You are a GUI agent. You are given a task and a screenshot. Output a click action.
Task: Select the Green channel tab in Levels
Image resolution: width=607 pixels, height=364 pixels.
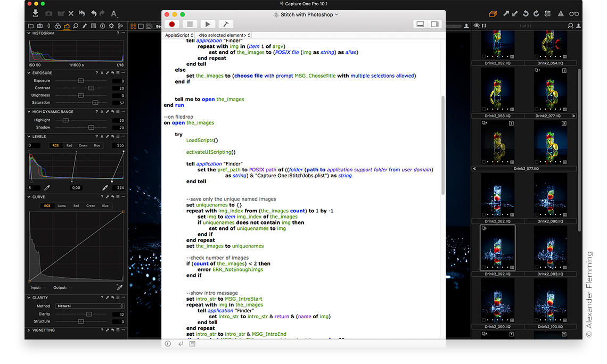click(83, 145)
